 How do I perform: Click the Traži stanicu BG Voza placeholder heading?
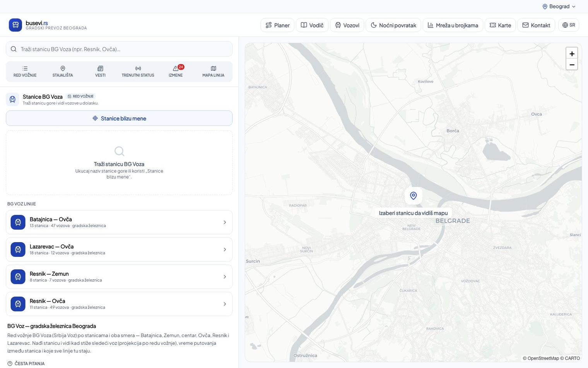(x=119, y=164)
